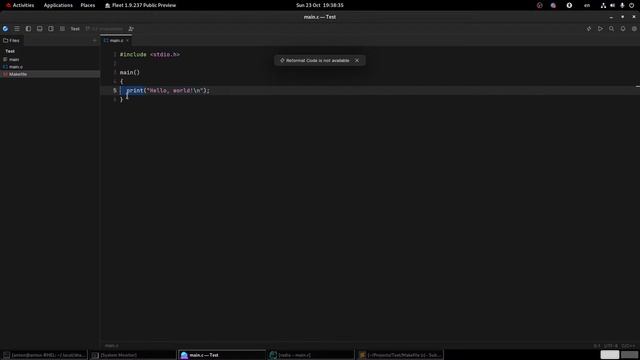Screen dimensions: 640x360
Task: Open the Activities overview
Action: coord(20,5)
